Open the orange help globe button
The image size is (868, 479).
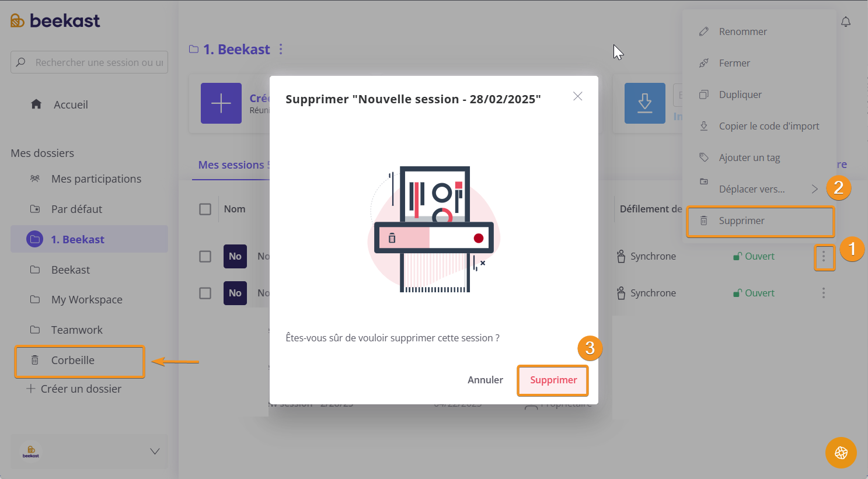841,452
